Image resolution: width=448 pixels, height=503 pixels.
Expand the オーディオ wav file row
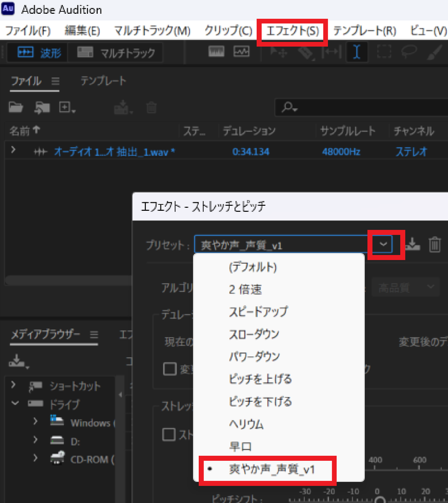click(13, 150)
